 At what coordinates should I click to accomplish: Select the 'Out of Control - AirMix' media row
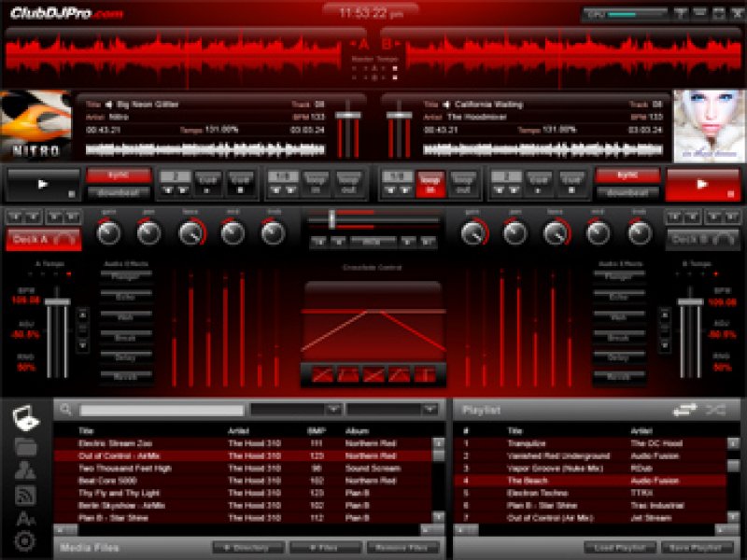click(x=243, y=455)
